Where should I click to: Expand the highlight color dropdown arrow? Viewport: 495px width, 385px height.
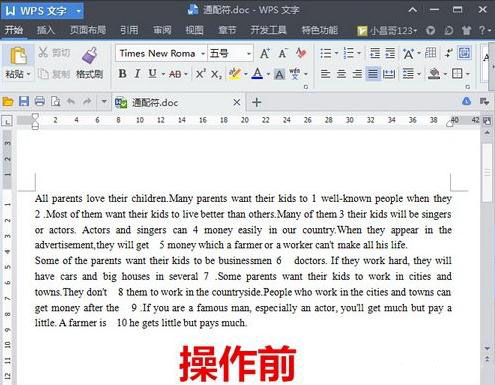coord(246,74)
